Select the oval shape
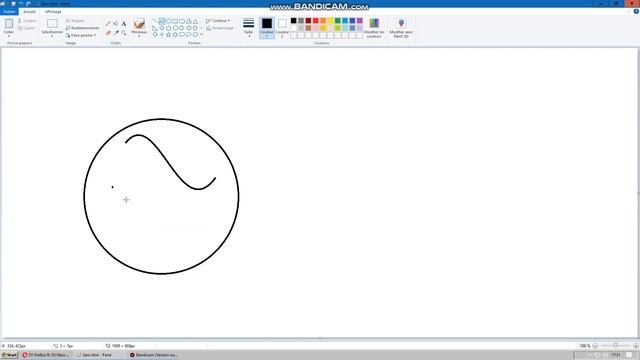640x360 pixels. pyautogui.click(x=168, y=21)
